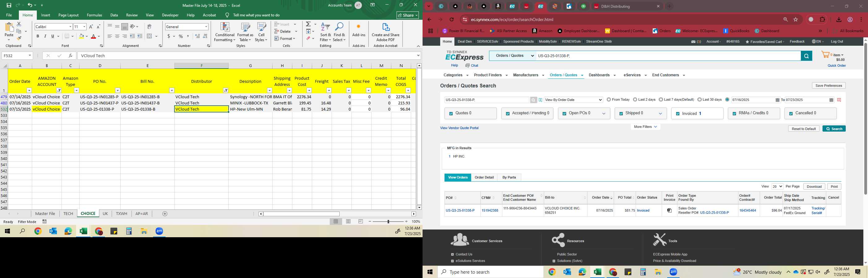Viewport: 868px width, 278px height.
Task: Click the browser reload icon
Action: point(452,19)
